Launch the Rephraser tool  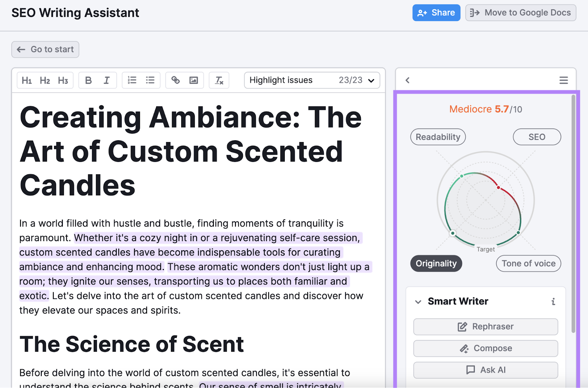(485, 327)
